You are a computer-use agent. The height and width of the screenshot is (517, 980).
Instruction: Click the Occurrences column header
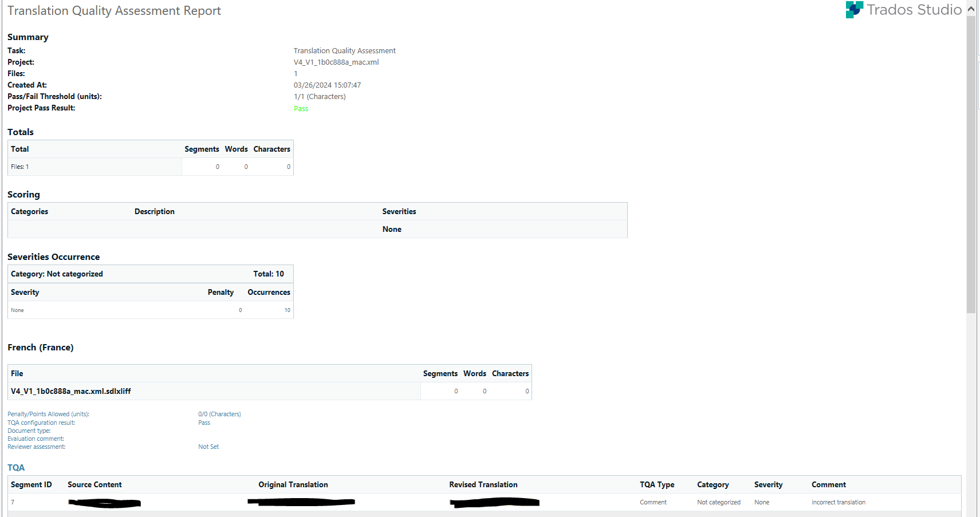click(268, 292)
